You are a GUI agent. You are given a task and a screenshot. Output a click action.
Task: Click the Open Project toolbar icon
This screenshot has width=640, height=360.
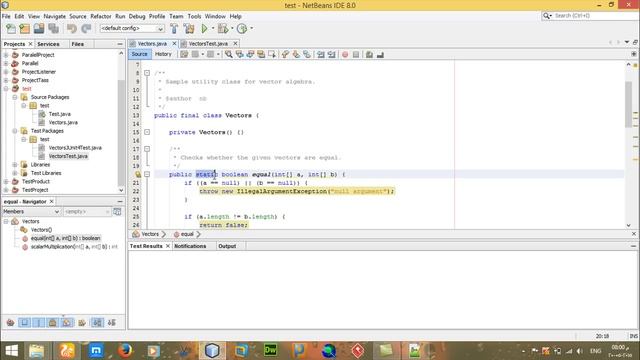point(39,29)
